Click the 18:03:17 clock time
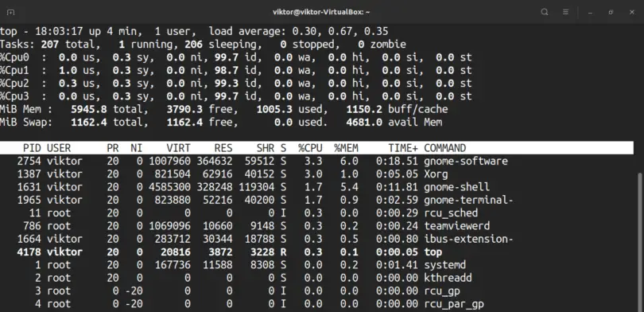The image size is (644, 312). coord(59,31)
